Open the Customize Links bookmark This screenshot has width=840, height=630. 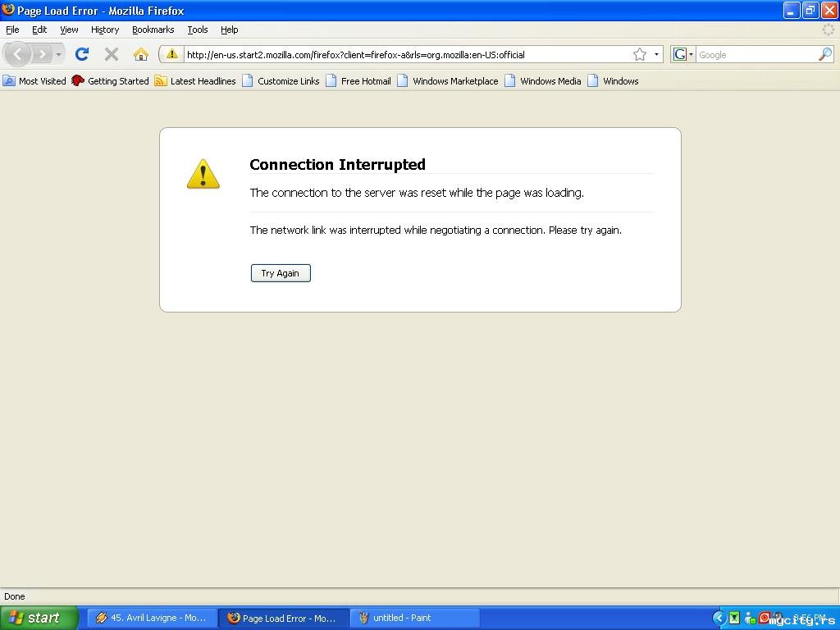pos(281,81)
